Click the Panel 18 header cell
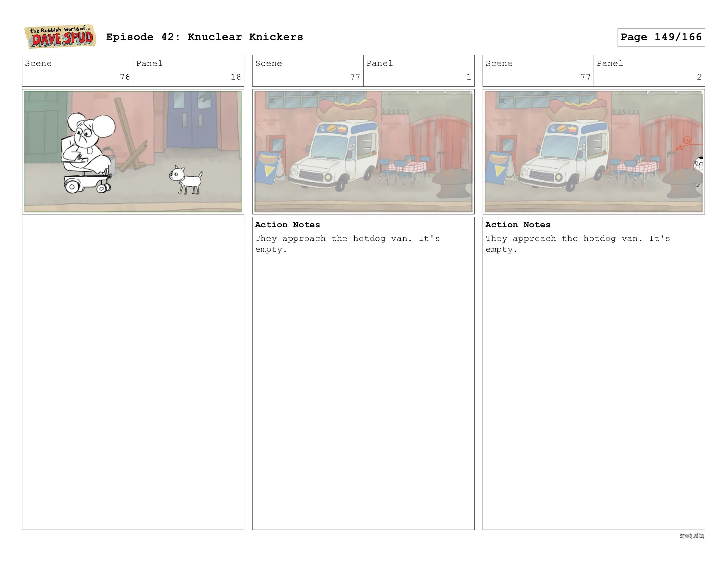Viewport: 728px width, 563px height. tap(188, 71)
